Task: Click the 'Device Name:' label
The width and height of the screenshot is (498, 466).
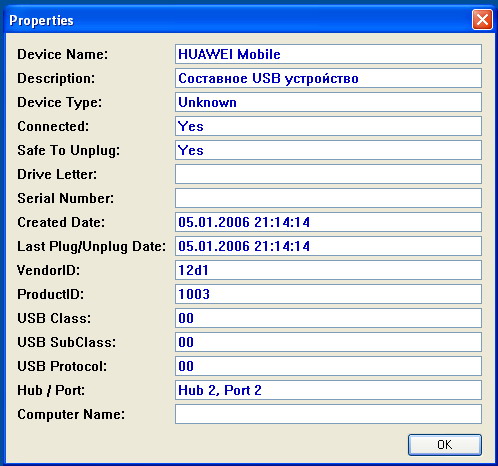Action: [x=63, y=54]
